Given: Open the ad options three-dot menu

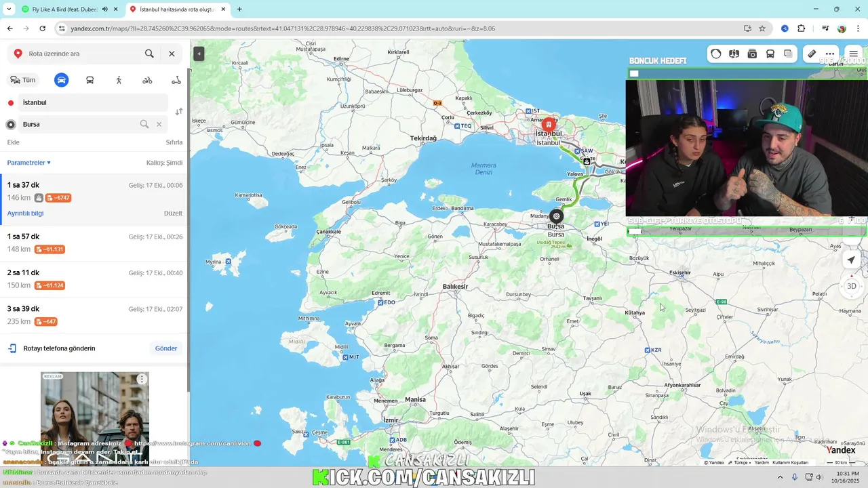Looking at the screenshot, I should 142,380.
